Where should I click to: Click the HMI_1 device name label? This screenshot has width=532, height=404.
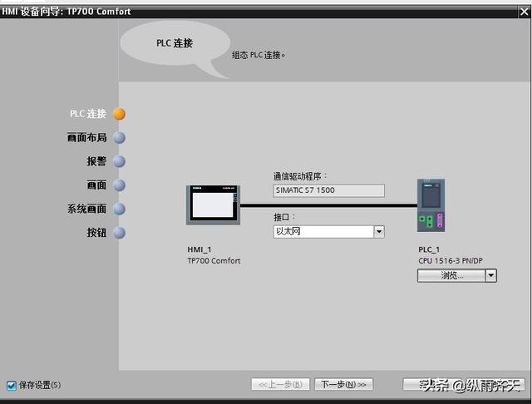(199, 249)
